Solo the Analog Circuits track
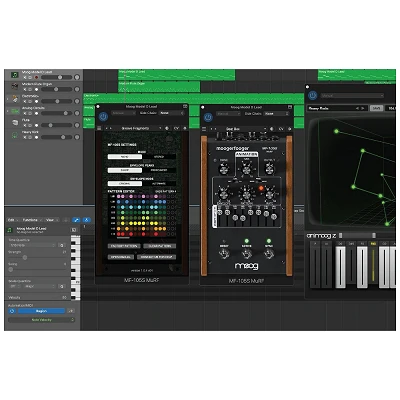The image size is (400, 400). click(30, 113)
